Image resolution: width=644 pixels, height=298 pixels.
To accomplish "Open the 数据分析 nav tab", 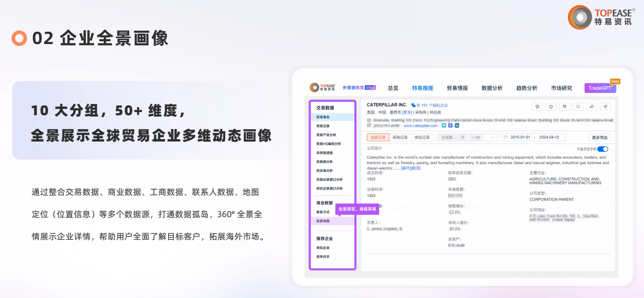I will tap(492, 88).
